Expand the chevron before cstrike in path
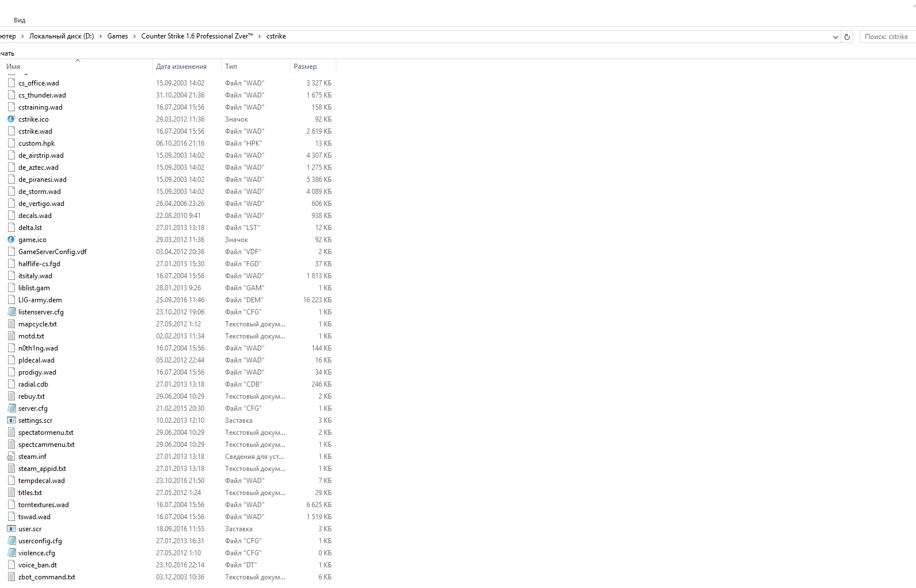Viewport: 916px width, 588px height. 259,36
